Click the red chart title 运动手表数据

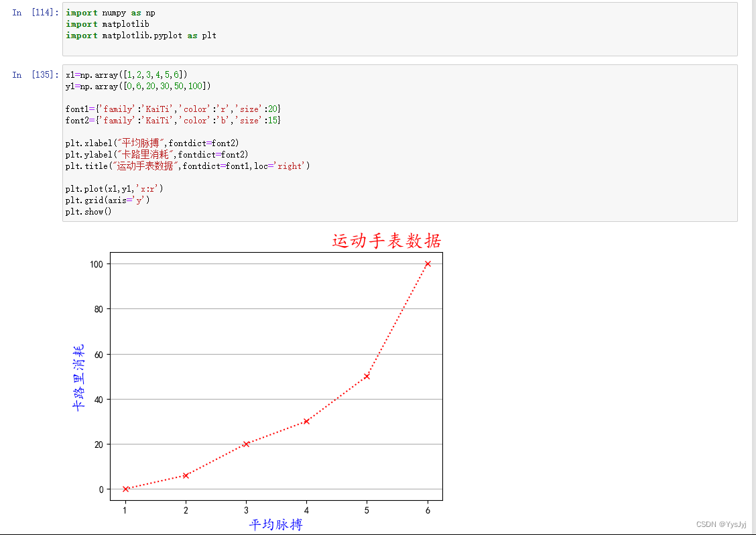(x=387, y=241)
